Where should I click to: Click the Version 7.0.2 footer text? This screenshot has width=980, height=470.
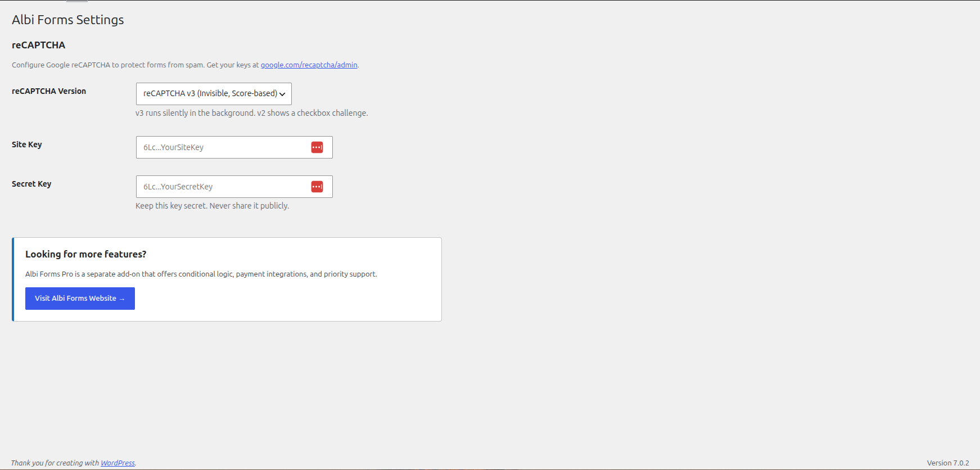tap(948, 463)
